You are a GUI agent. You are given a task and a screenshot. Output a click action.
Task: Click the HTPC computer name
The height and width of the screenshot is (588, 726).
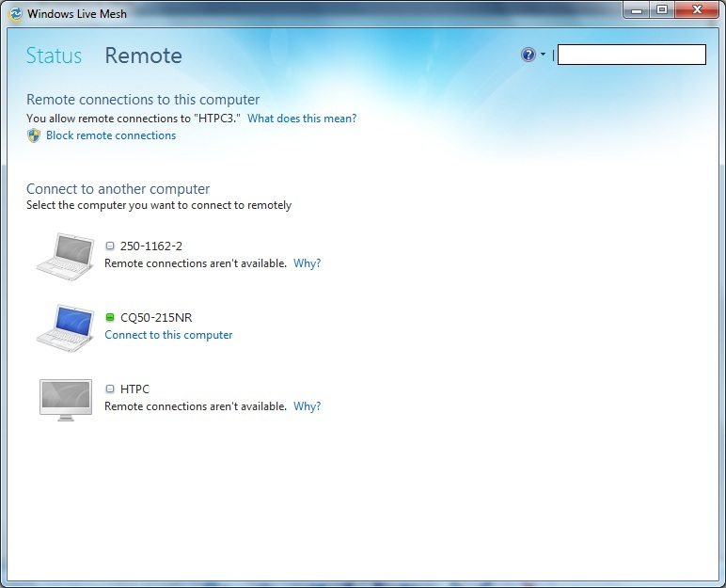pos(134,389)
